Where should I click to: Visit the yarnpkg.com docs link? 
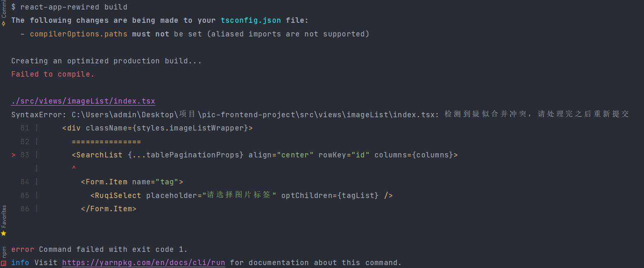coord(144,263)
